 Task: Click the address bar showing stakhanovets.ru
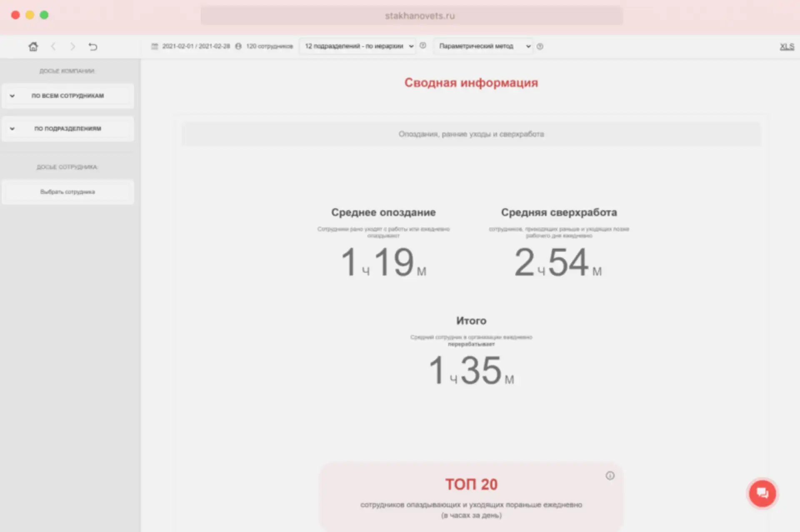[x=420, y=16]
